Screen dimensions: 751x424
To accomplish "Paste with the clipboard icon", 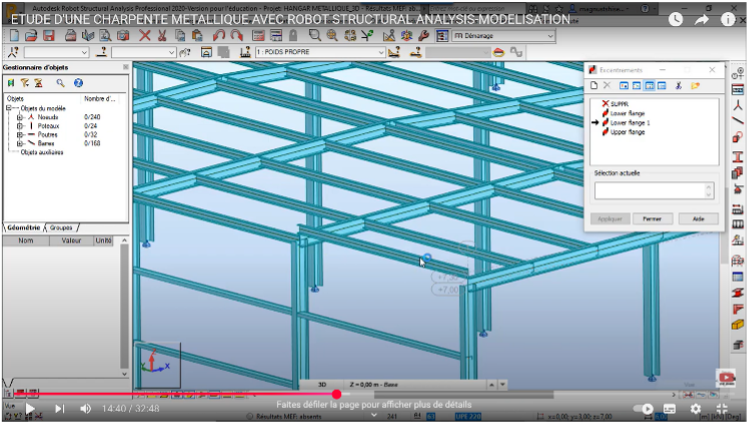I will tap(197, 35).
